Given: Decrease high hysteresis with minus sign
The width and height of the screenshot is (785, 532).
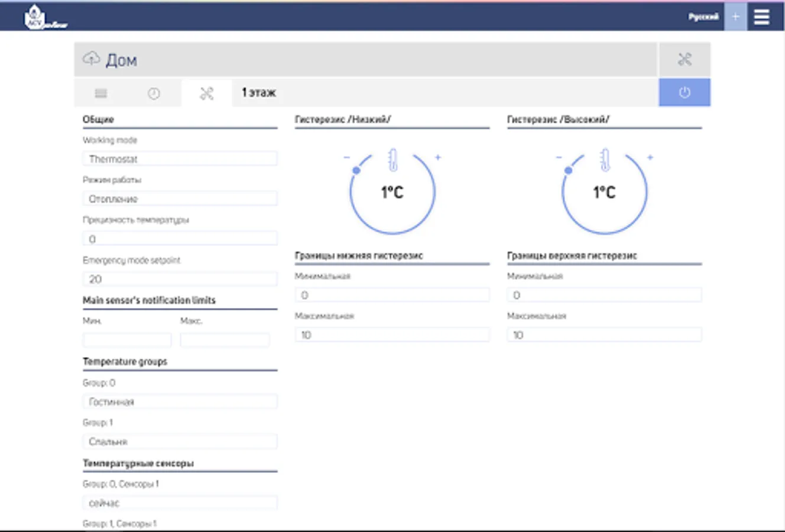Looking at the screenshot, I should tap(559, 157).
